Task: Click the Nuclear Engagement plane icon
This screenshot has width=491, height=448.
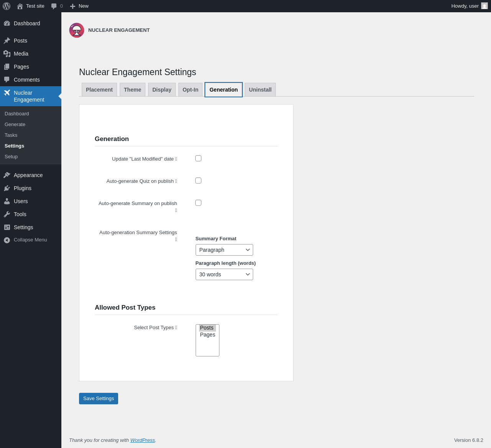Action: click(x=7, y=93)
